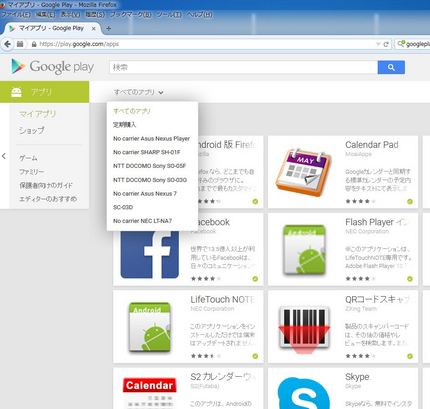Open 保護者向けのガイド link
The height and width of the screenshot is (409, 430).
[46, 185]
